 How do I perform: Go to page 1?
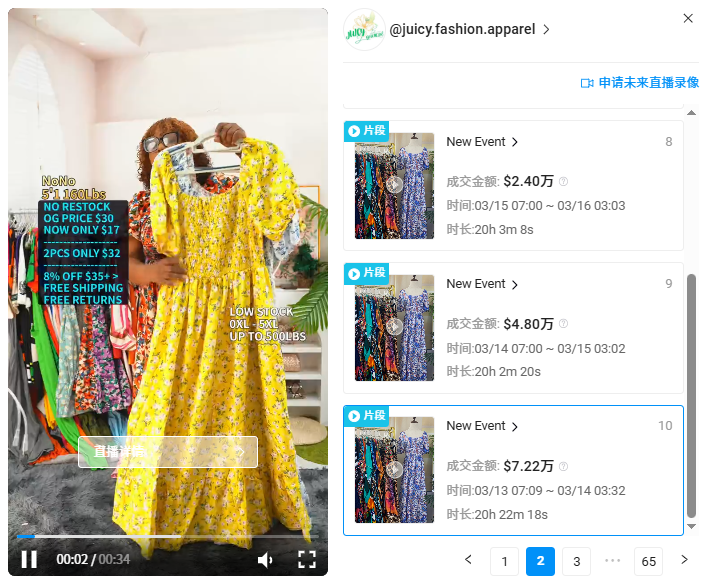click(x=504, y=561)
